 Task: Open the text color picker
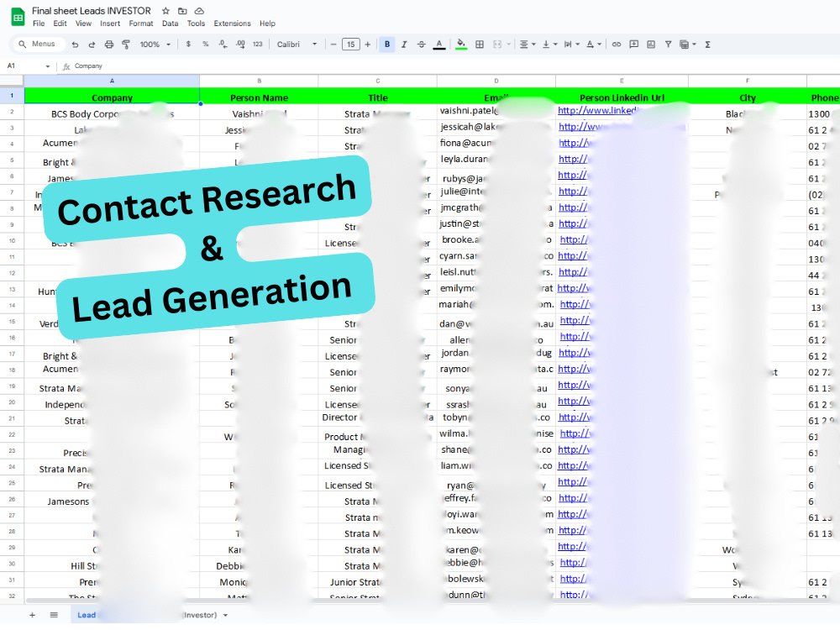point(438,45)
